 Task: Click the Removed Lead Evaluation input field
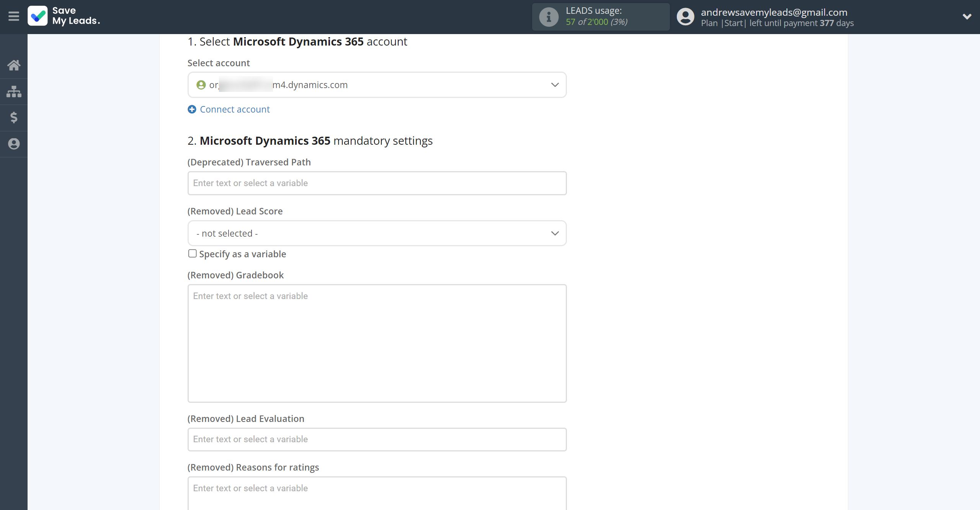pos(377,440)
